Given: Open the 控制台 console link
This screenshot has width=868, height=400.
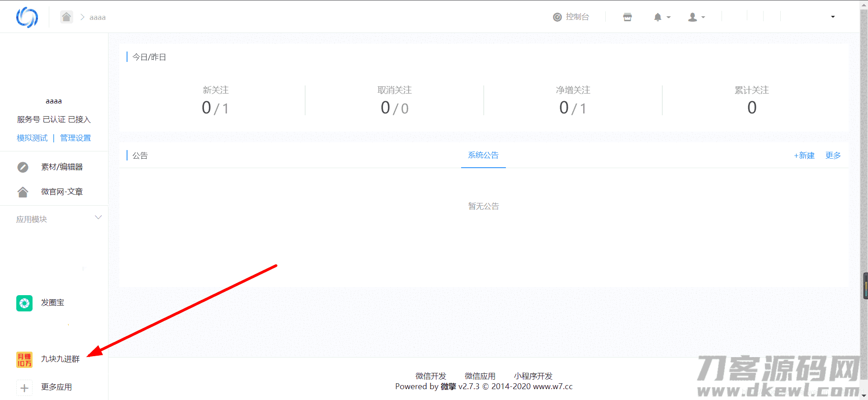Looking at the screenshot, I should pos(577,17).
